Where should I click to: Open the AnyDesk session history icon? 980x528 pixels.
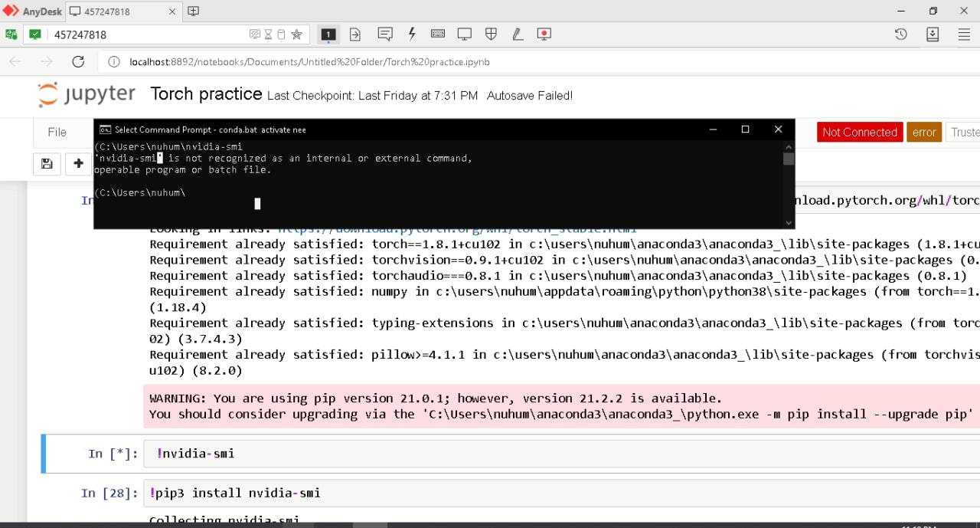click(901, 34)
